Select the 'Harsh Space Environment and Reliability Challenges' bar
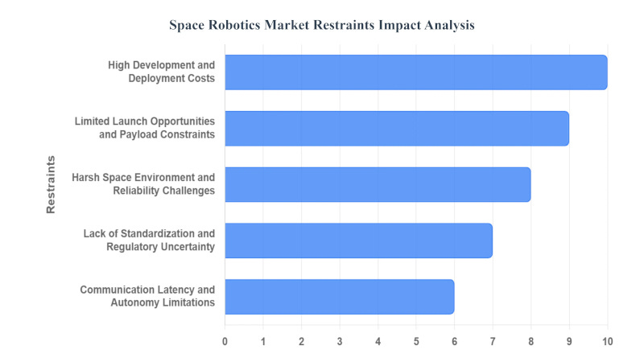The width and height of the screenshot is (644, 362). [x=378, y=184]
